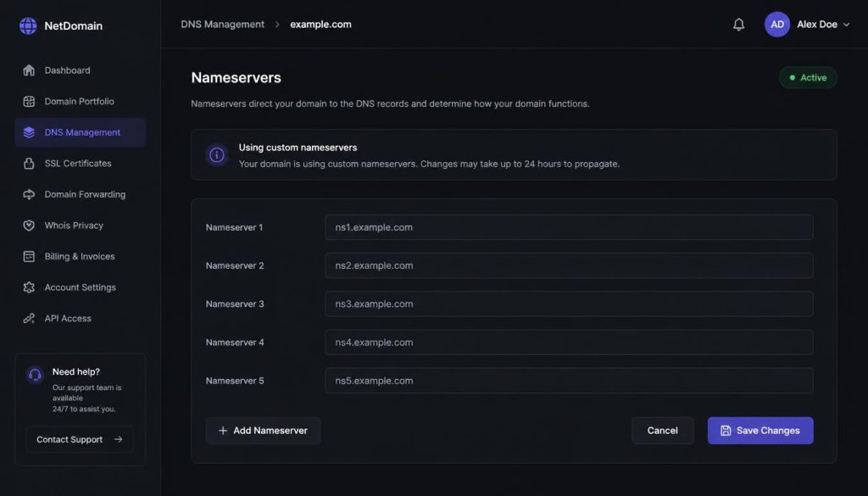Click the Domain Forwarding arrow icon
The width and height of the screenshot is (868, 496).
[29, 194]
